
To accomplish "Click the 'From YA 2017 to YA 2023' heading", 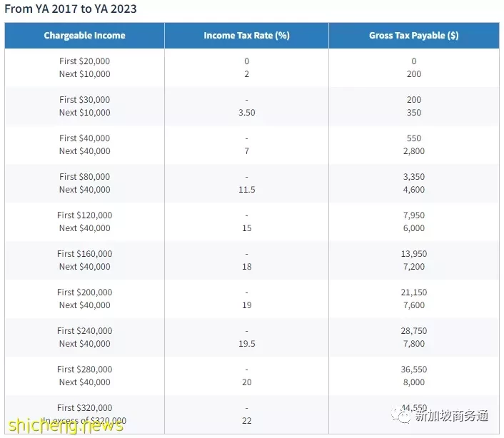I will coord(71,9).
